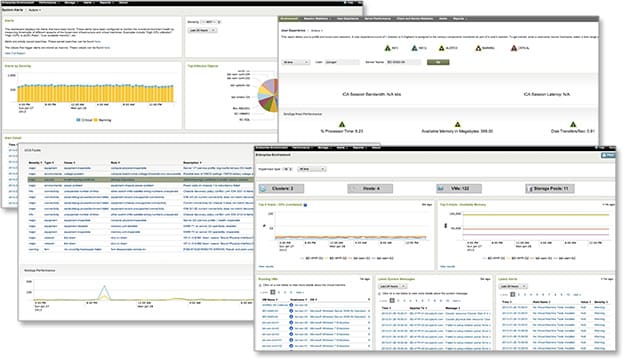Click the Clusters globe icon
This screenshot has width=625, height=361.
(263, 188)
